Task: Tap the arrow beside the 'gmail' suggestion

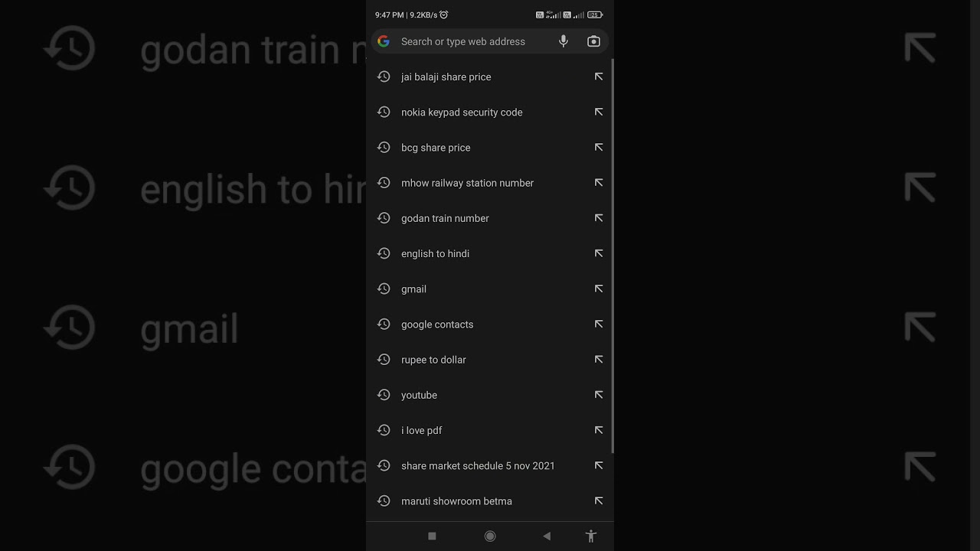Action: coord(599,289)
